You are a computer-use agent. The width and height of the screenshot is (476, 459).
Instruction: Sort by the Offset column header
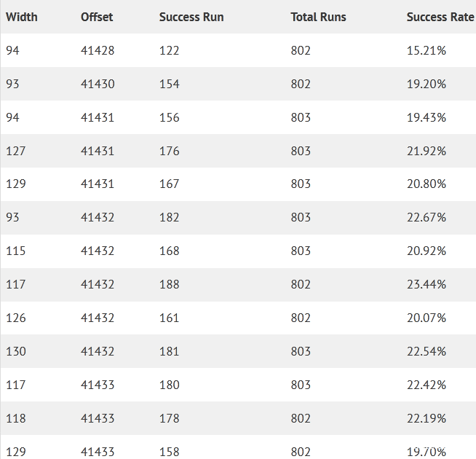97,17
